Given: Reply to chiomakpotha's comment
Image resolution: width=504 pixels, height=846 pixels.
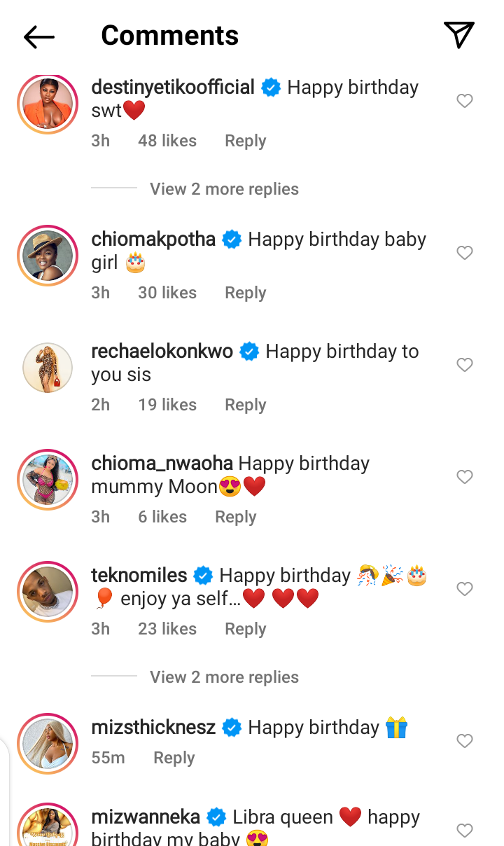Looking at the screenshot, I should pyautogui.click(x=245, y=293).
